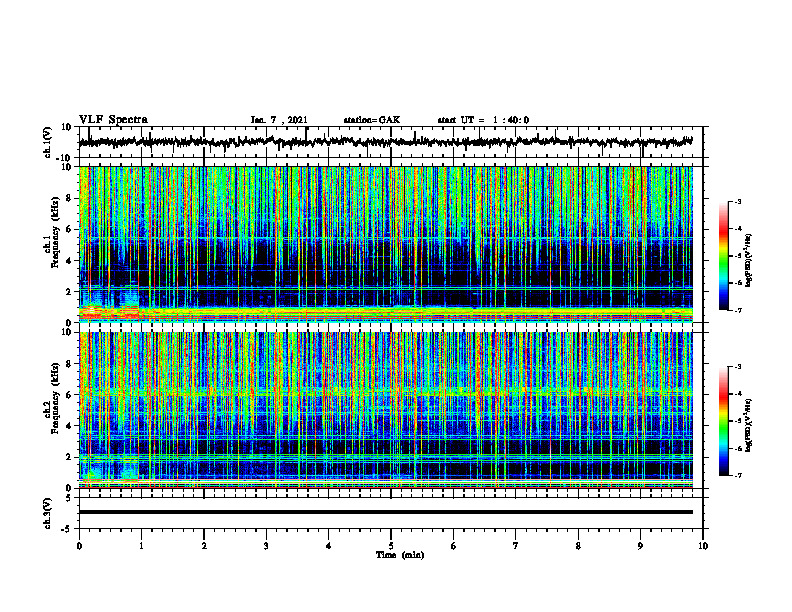Click the "6" kHz tick on ch.2 spectrogram
This screenshot has height=612, width=792.
(x=70, y=395)
